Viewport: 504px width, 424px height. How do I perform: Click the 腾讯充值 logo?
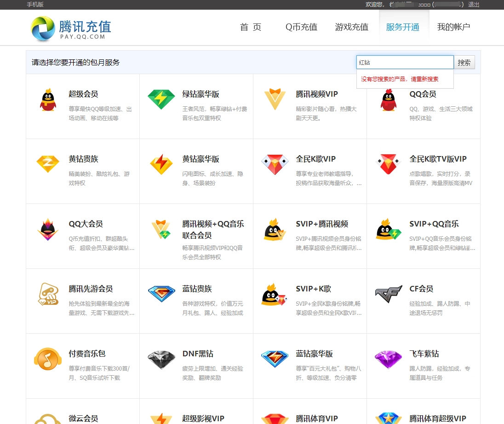pyautogui.click(x=71, y=28)
